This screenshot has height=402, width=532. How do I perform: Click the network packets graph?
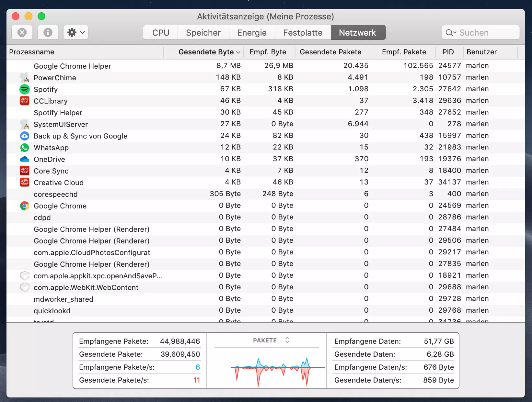click(266, 369)
